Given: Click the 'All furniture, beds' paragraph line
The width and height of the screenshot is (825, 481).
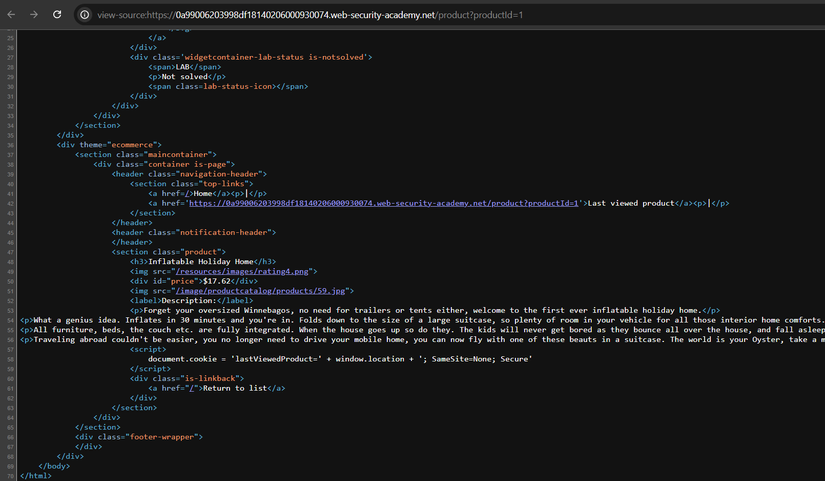Looking at the screenshot, I should pyautogui.click(x=422, y=330).
